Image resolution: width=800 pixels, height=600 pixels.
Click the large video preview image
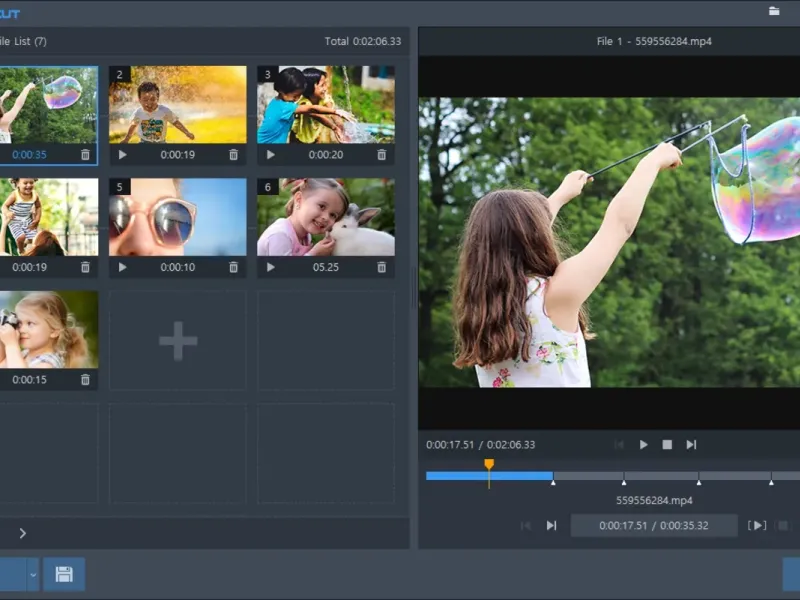click(609, 242)
